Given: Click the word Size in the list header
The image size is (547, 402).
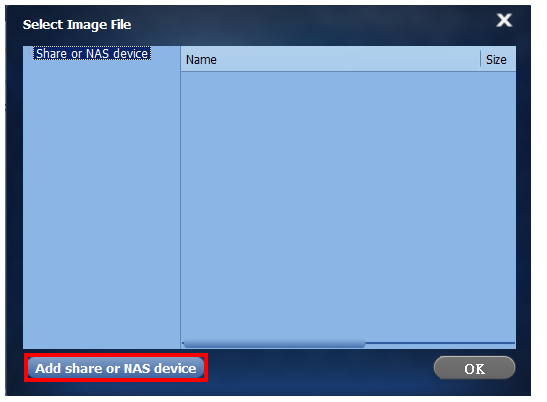Looking at the screenshot, I should (x=496, y=60).
